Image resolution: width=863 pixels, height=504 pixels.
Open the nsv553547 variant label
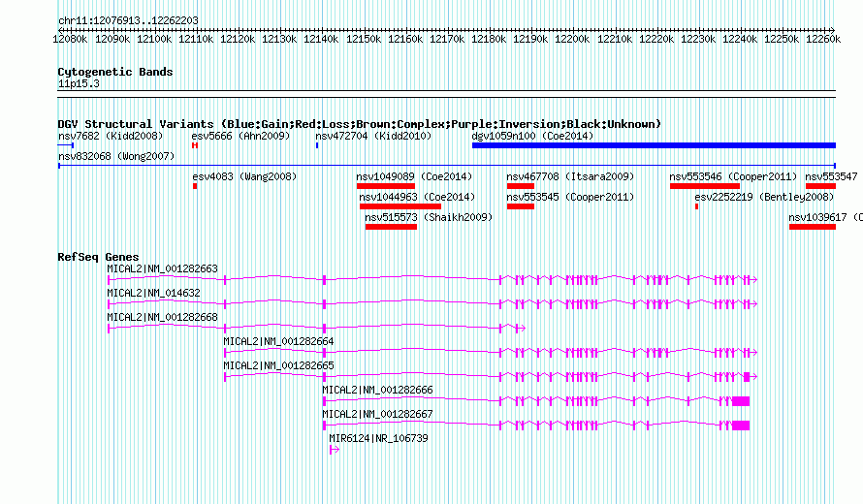pyautogui.click(x=831, y=176)
